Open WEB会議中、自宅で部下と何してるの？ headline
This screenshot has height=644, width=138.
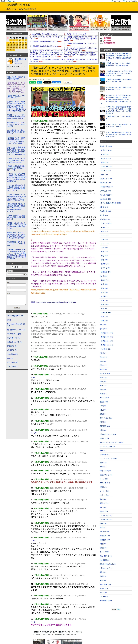click(x=46, y=34)
